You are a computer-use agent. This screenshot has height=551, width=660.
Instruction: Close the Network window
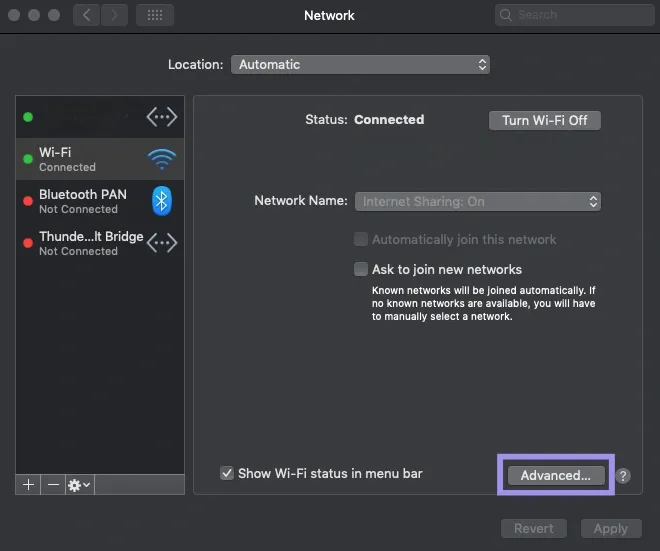[x=14, y=15]
